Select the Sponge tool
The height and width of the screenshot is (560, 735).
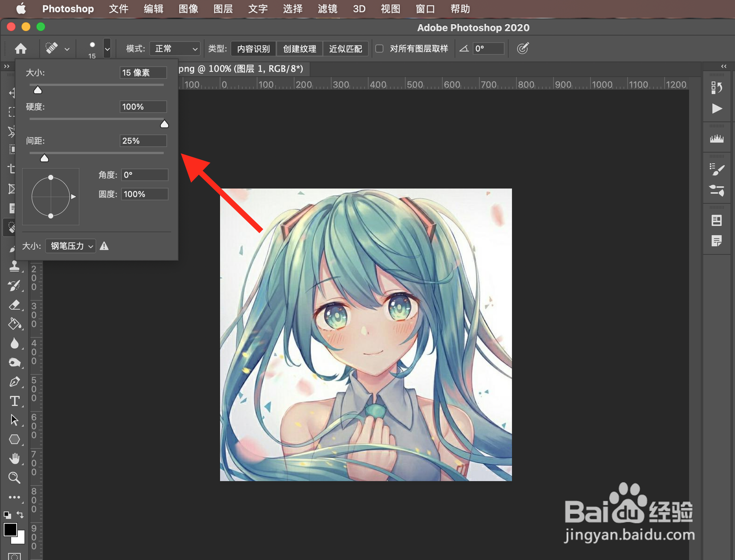tap(14, 363)
